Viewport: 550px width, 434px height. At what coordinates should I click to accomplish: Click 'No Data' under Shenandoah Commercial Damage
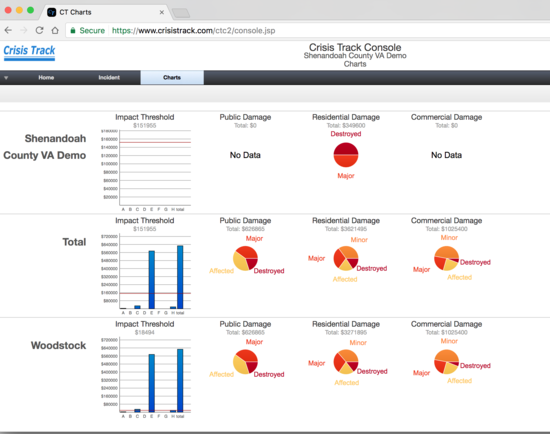pos(447,155)
